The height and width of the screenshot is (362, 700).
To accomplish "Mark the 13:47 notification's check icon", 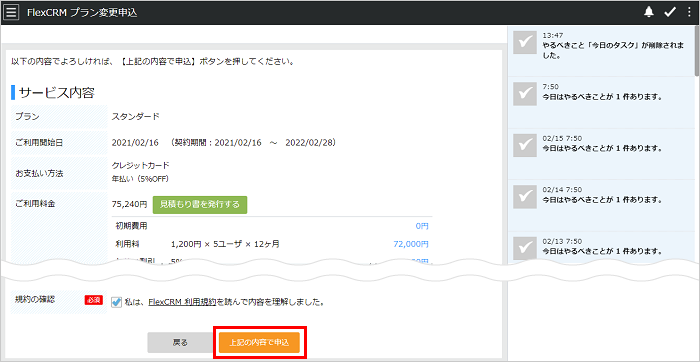I will point(525,42).
